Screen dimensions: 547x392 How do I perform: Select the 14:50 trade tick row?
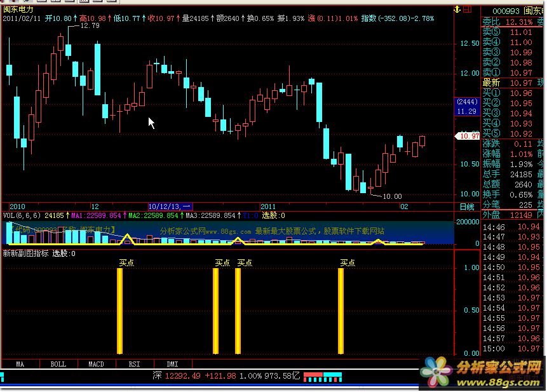tap(511, 267)
